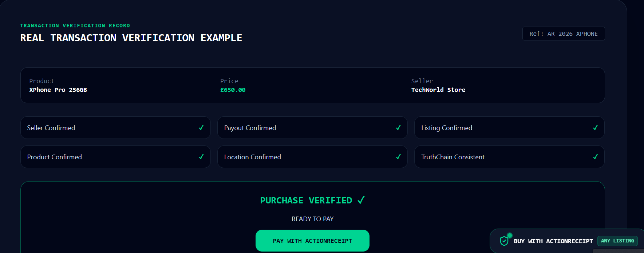Viewport: 644px width, 253px height.
Task: Click the shield icon in floating widget
Action: point(504,241)
